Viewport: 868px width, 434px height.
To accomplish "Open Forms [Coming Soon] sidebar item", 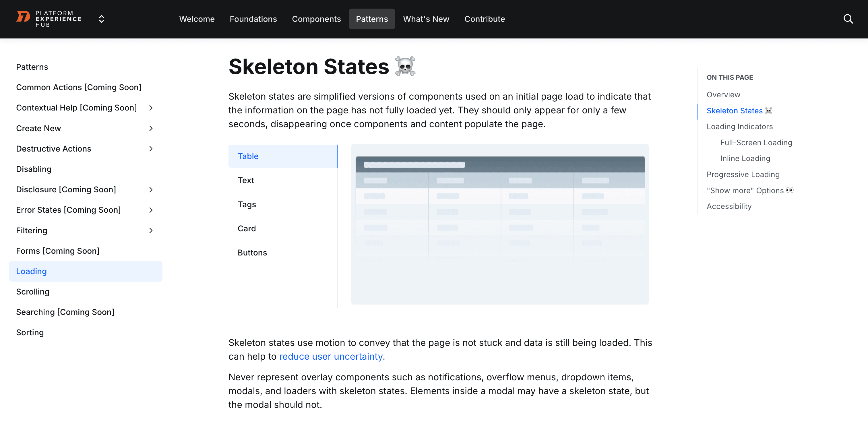I will point(58,251).
